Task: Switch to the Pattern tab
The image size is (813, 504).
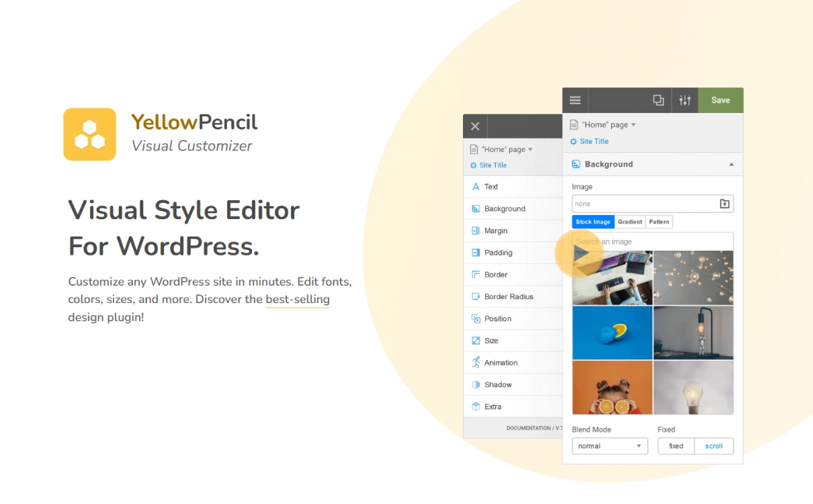Action: 659,222
